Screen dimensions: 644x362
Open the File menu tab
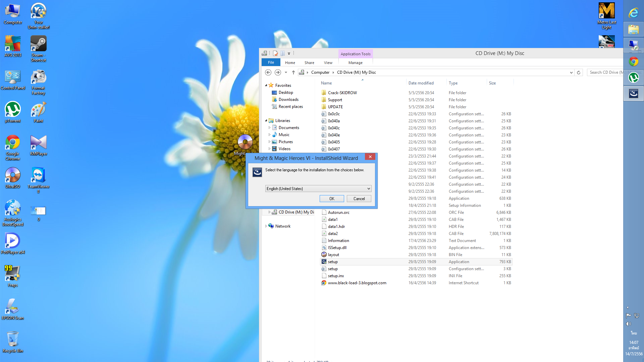[271, 63]
